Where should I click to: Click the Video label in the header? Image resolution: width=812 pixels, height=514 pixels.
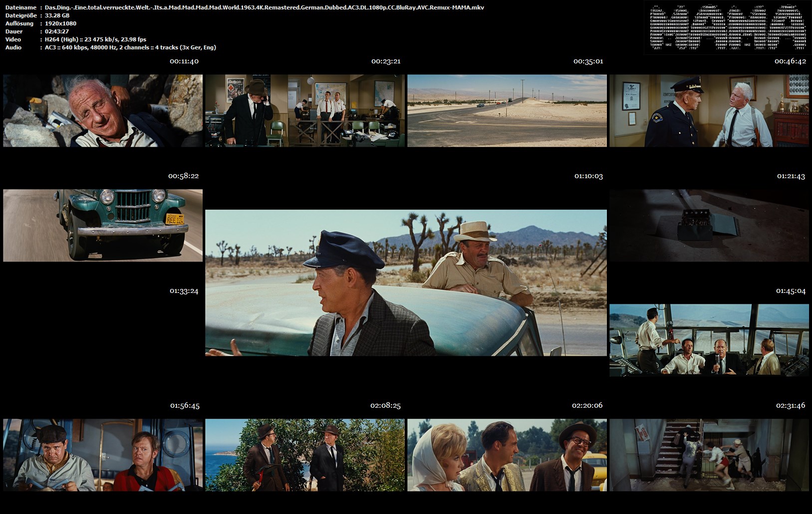point(13,39)
